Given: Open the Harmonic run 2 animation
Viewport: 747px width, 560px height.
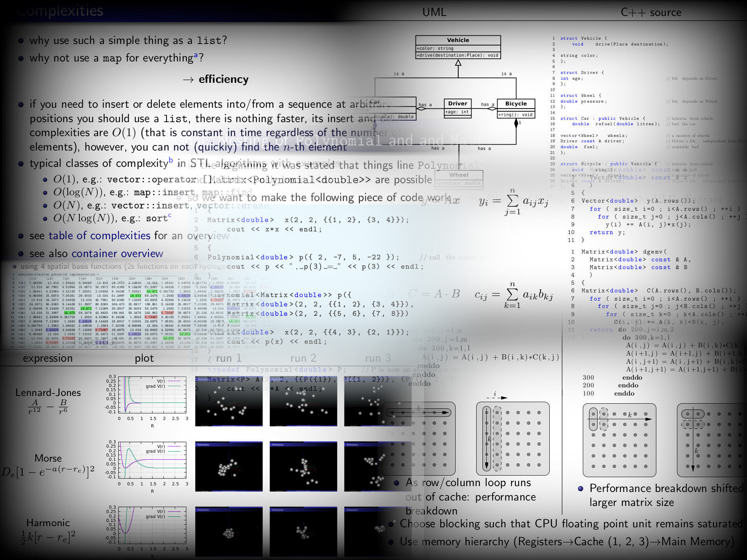Looking at the screenshot, I should [x=303, y=532].
